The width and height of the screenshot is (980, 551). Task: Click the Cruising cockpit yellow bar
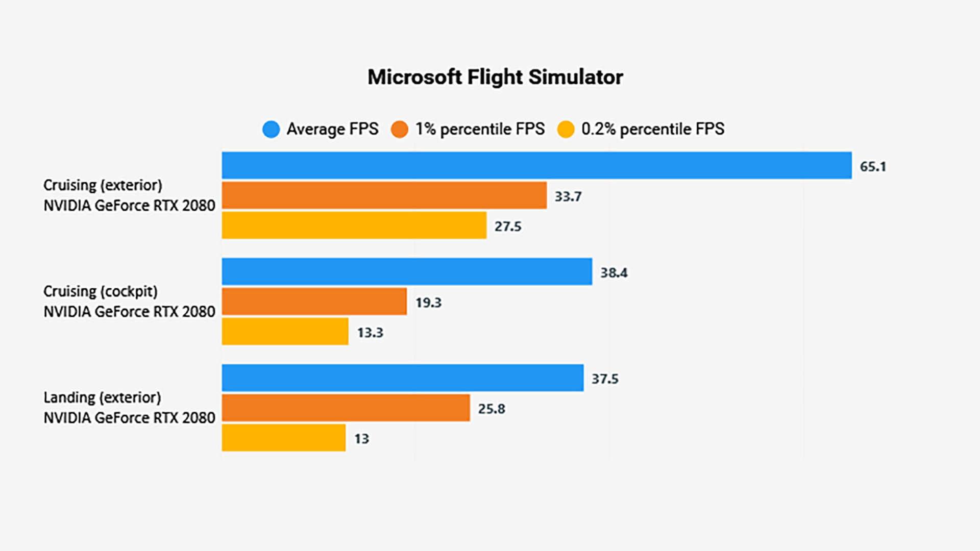[x=283, y=332]
